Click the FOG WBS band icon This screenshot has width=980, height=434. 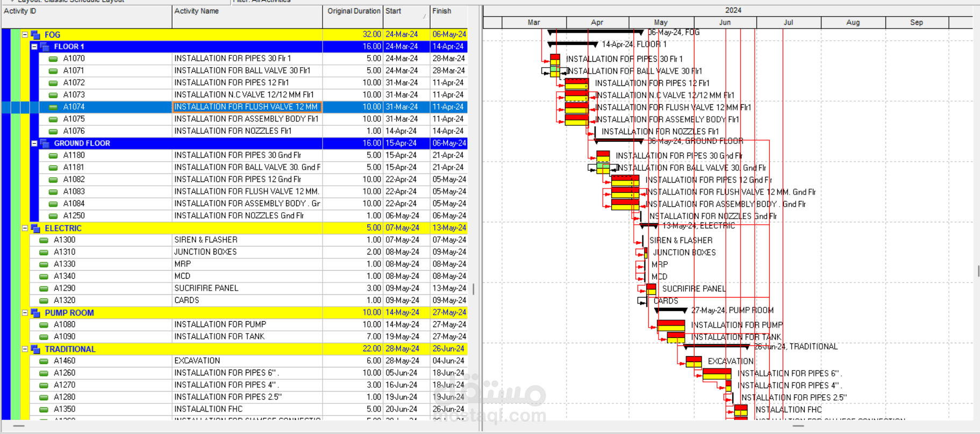coord(35,35)
